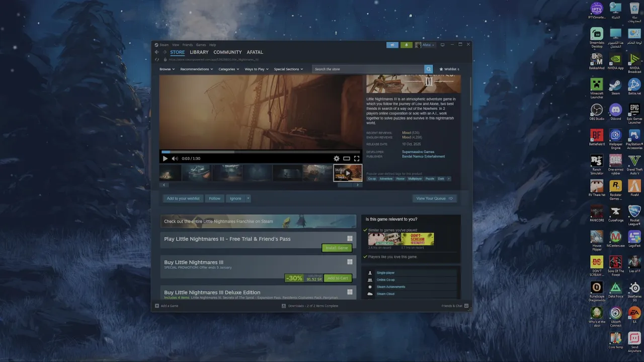This screenshot has height=362, width=644.
Task: Open the Wallpaper Engine desktop icon
Action: click(616, 139)
